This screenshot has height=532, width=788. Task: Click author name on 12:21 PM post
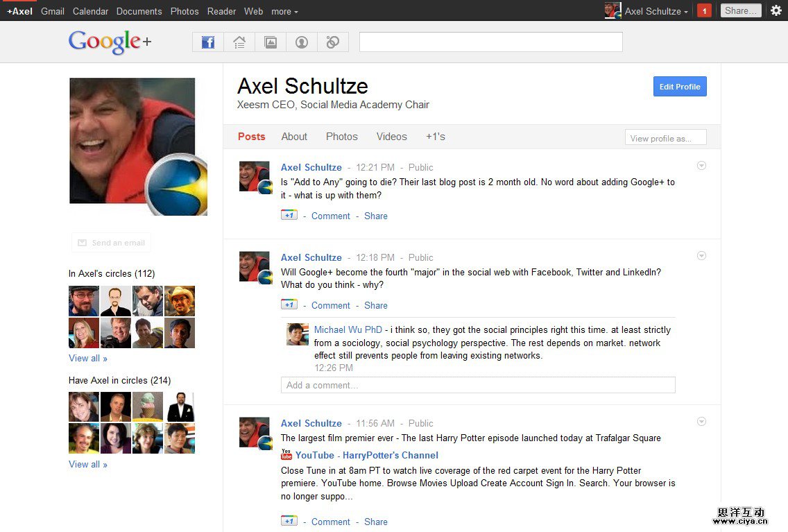point(311,167)
